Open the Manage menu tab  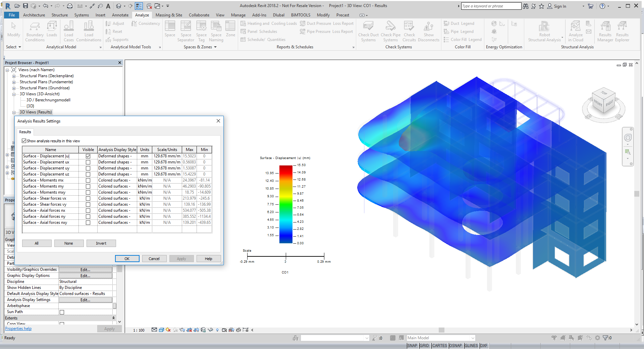pos(238,15)
